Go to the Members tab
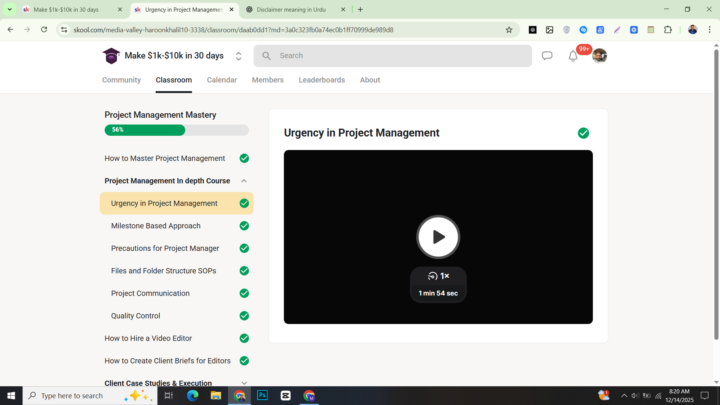720x405 pixels. point(268,80)
